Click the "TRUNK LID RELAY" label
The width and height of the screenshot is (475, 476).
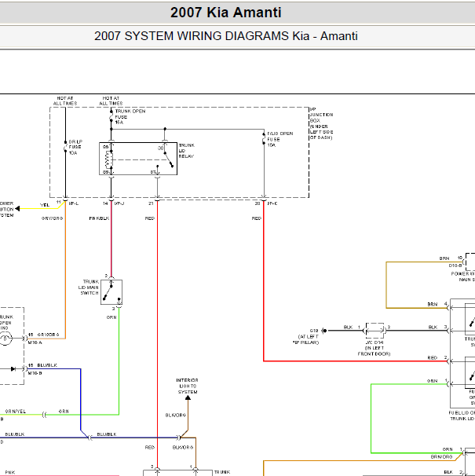tap(186, 151)
